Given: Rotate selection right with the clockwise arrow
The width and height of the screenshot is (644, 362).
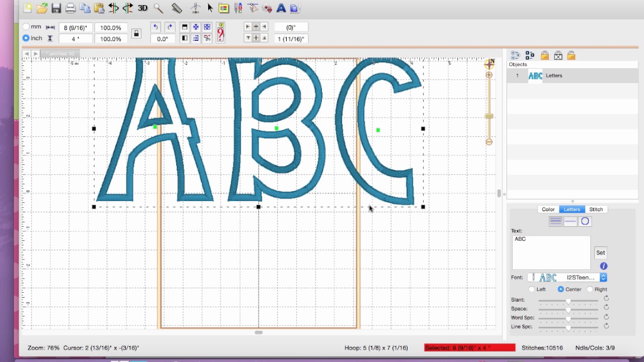Looking at the screenshot, I should point(170,27).
